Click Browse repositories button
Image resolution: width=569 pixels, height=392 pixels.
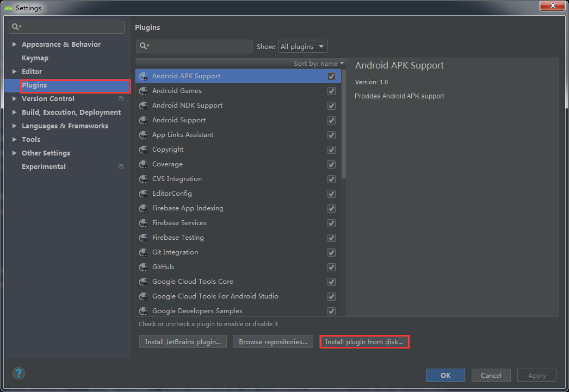coord(273,341)
